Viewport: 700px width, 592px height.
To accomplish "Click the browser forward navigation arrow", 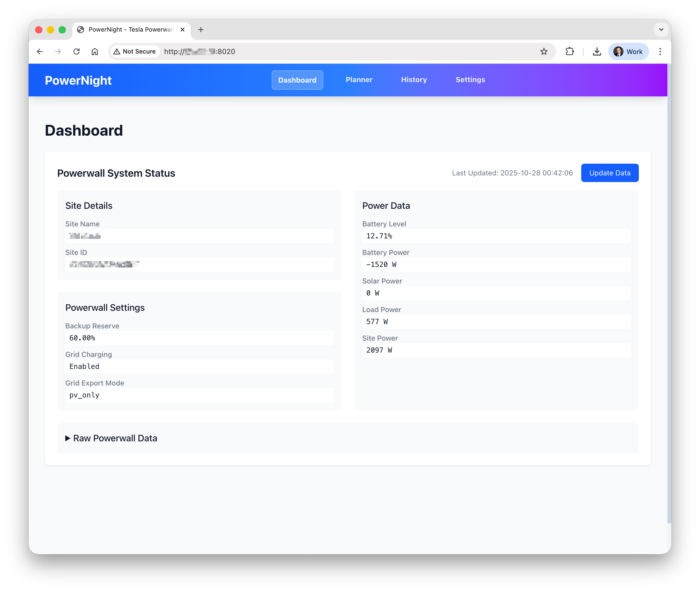I will click(58, 51).
